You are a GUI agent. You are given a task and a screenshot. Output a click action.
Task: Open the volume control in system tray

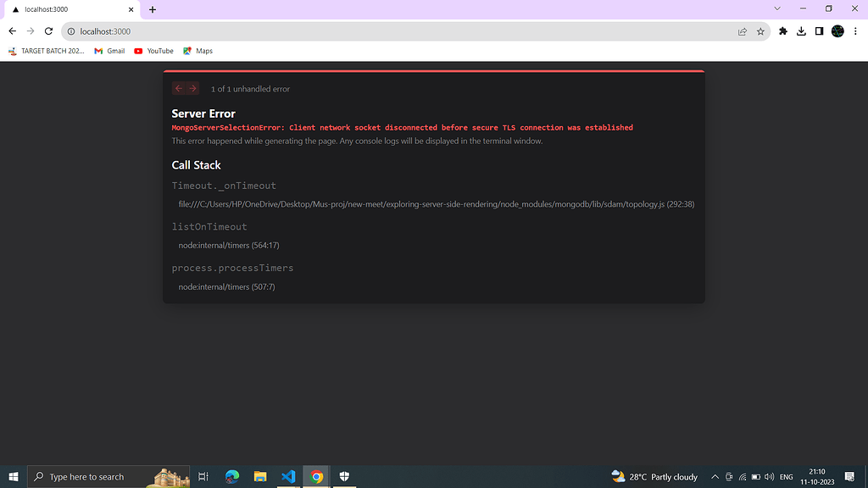coord(769,477)
